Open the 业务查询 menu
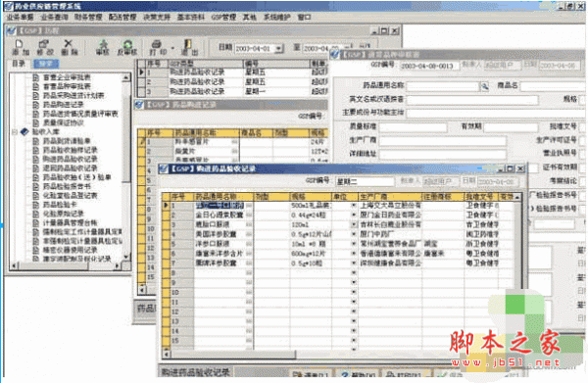588x383 pixels. point(54,18)
